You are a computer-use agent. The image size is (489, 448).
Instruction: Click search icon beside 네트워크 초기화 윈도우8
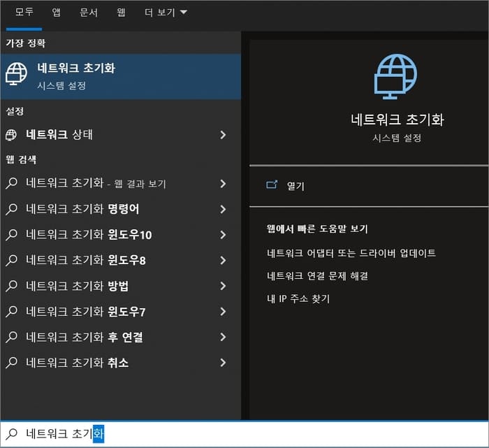[x=12, y=260]
